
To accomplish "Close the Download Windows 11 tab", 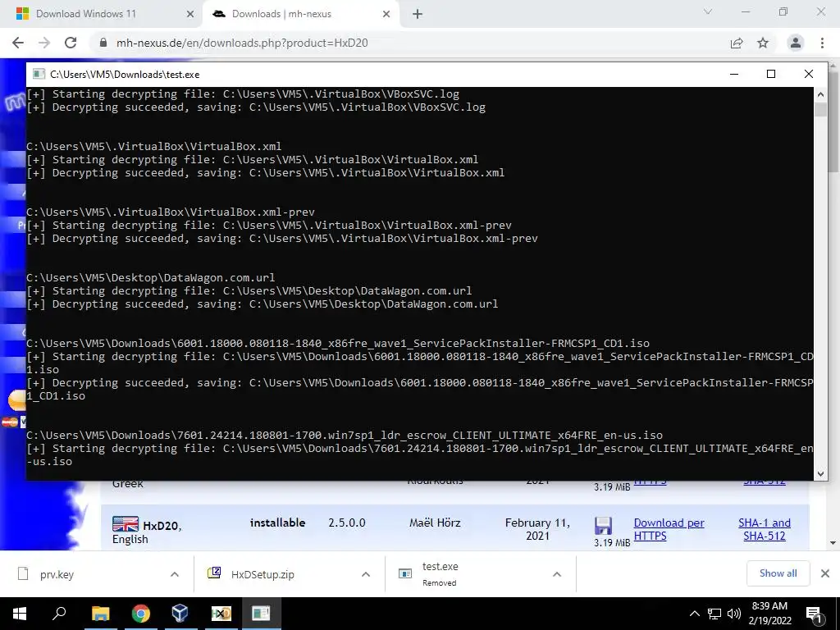I will tap(189, 15).
